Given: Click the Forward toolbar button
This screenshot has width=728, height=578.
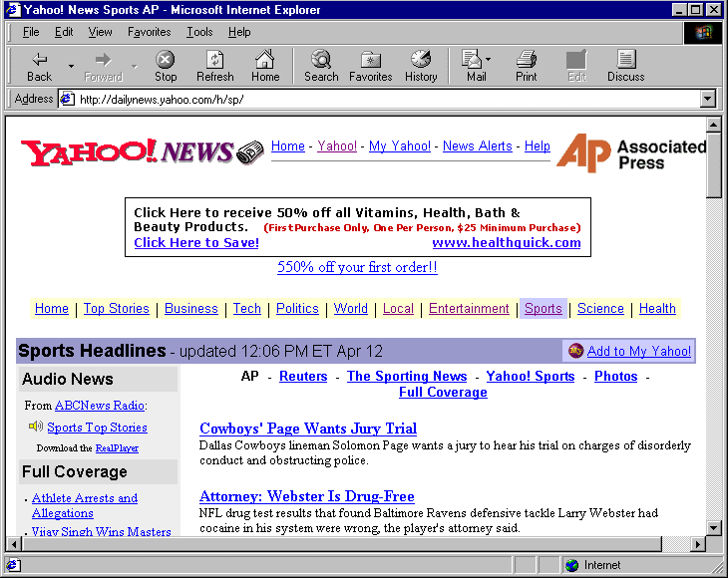Looking at the screenshot, I should (103, 67).
